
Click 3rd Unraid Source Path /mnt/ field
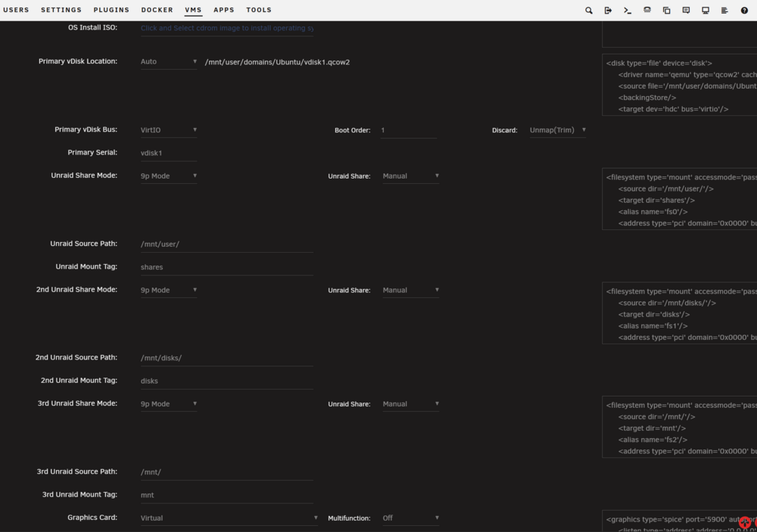(227, 471)
